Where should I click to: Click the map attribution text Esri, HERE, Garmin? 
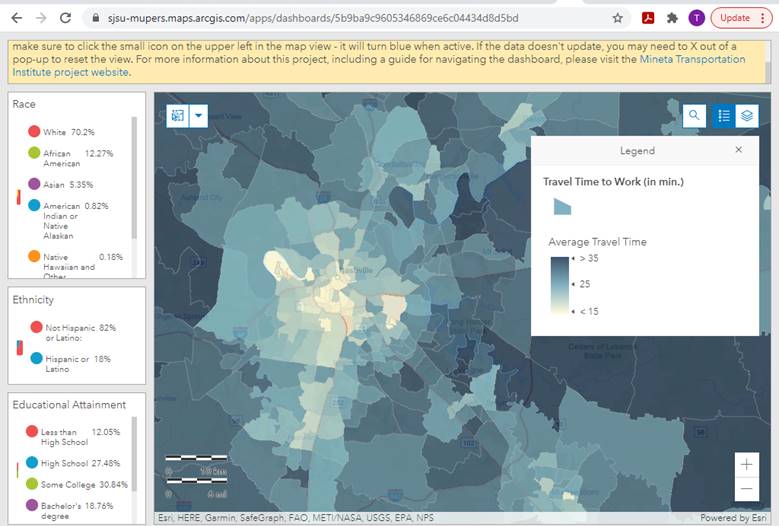[296, 518]
